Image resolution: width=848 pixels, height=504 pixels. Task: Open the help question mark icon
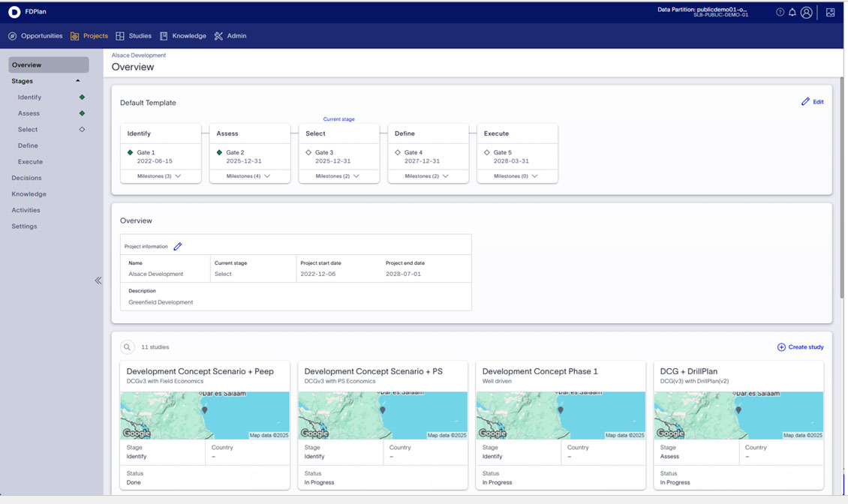coord(779,12)
